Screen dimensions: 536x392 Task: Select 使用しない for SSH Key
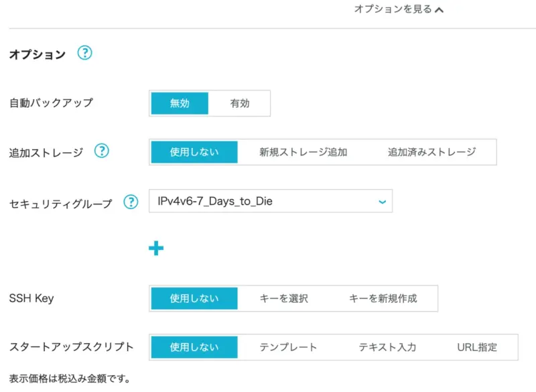194,298
